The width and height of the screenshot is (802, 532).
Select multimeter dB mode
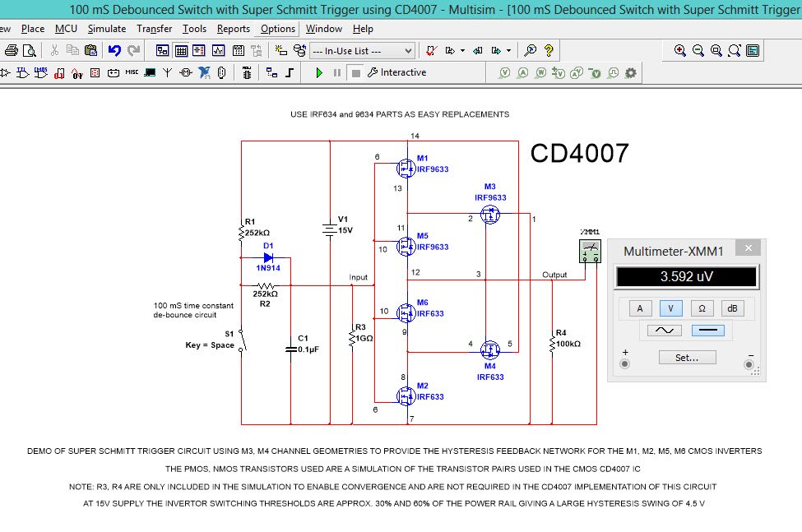[x=732, y=308]
